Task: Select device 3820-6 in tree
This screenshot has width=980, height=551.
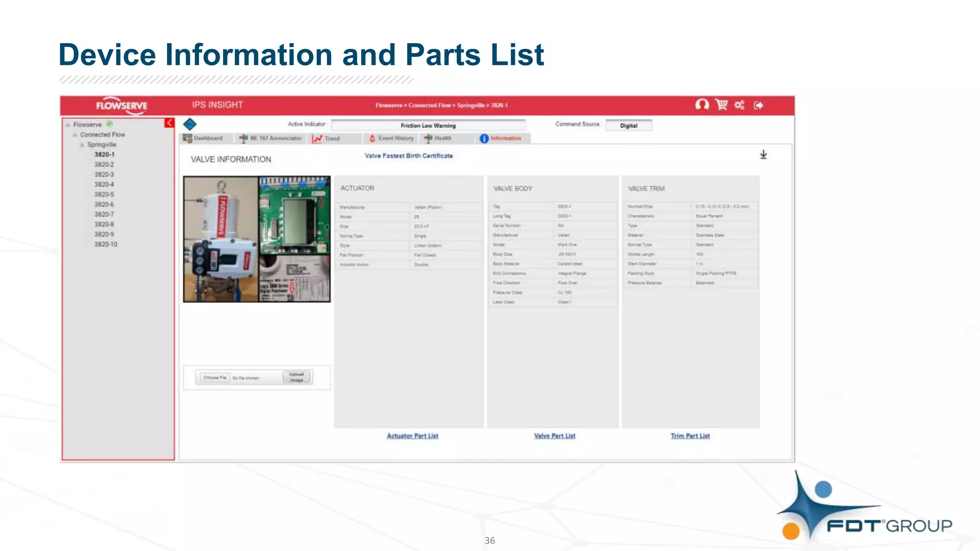Action: 104,205
